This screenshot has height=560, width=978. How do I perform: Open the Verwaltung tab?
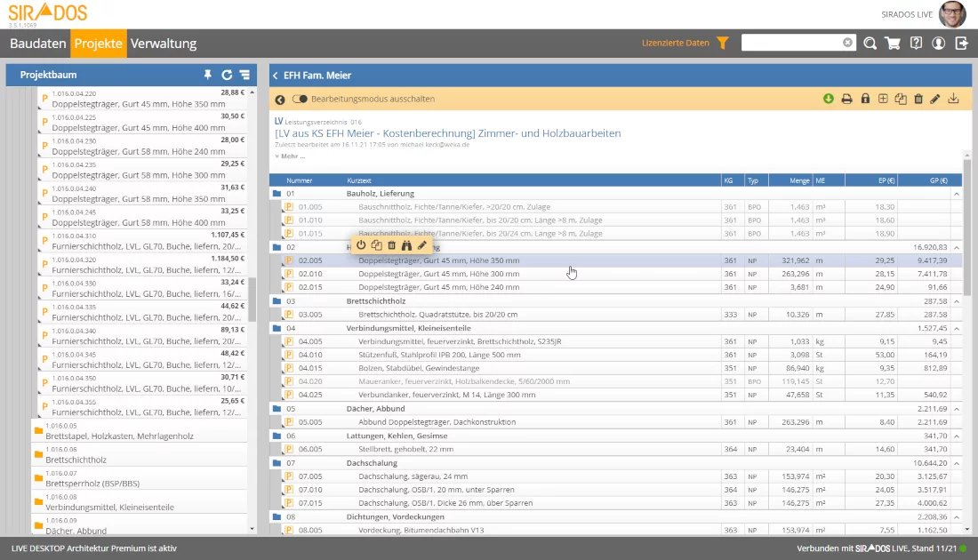[164, 44]
